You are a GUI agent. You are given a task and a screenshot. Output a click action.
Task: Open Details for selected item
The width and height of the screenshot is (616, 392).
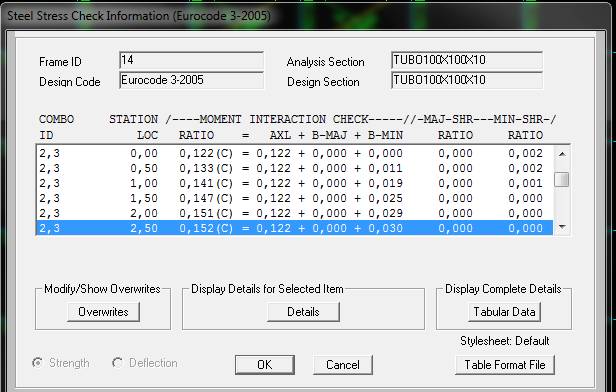click(x=303, y=312)
